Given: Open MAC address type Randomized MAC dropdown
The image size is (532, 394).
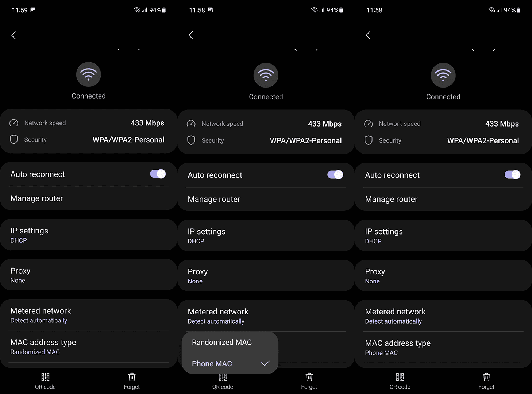Looking at the screenshot, I should click(89, 347).
